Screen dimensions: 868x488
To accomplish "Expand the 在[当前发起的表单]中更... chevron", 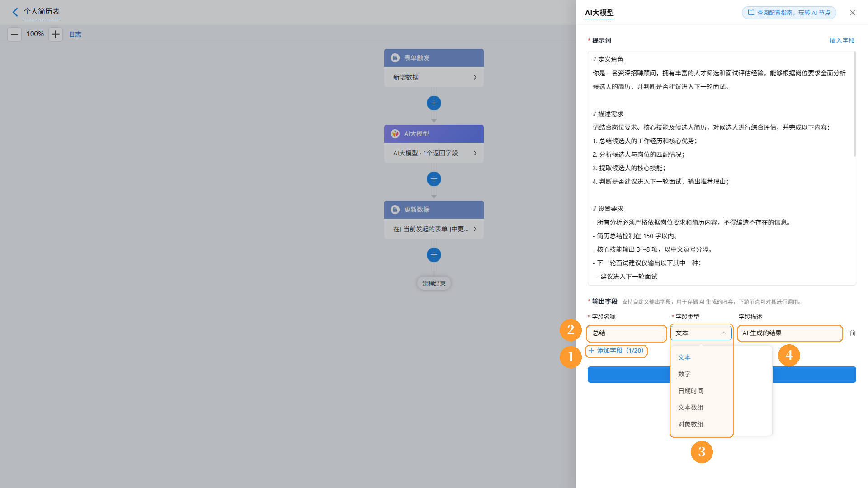I will click(x=475, y=229).
